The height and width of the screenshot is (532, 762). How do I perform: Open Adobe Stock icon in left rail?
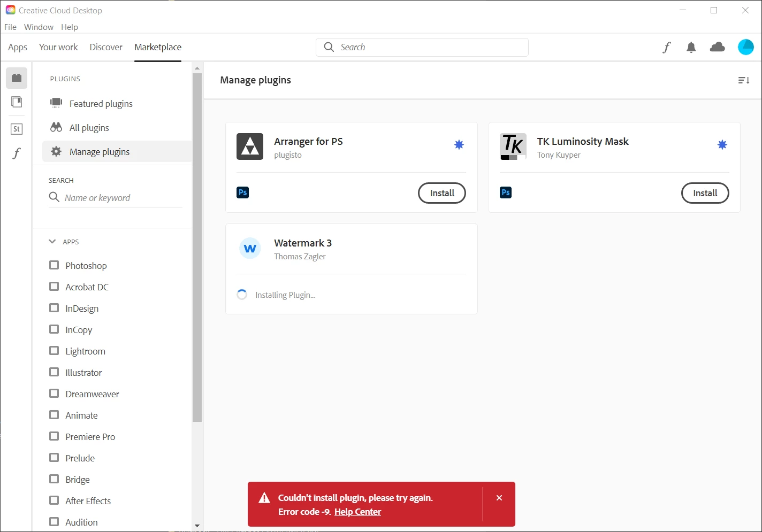[x=17, y=129]
